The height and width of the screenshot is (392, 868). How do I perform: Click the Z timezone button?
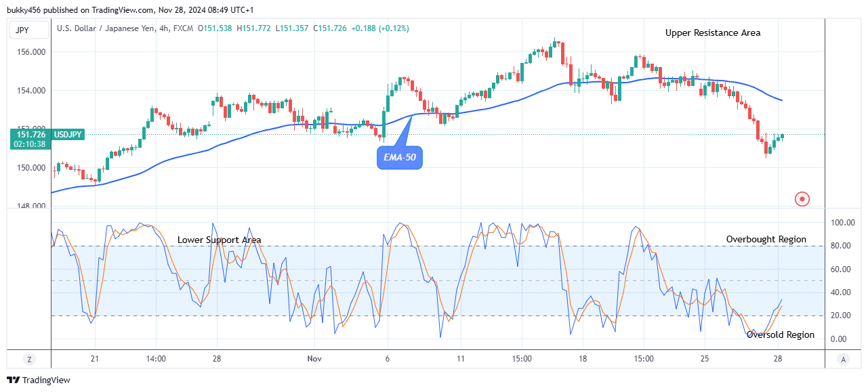29,360
